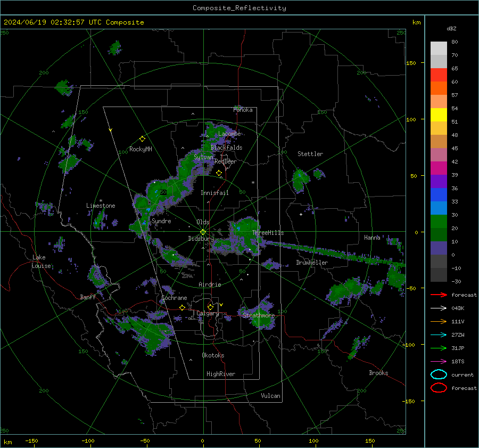Select the Airdrie label
This screenshot has height=448, width=479.
(x=210, y=284)
